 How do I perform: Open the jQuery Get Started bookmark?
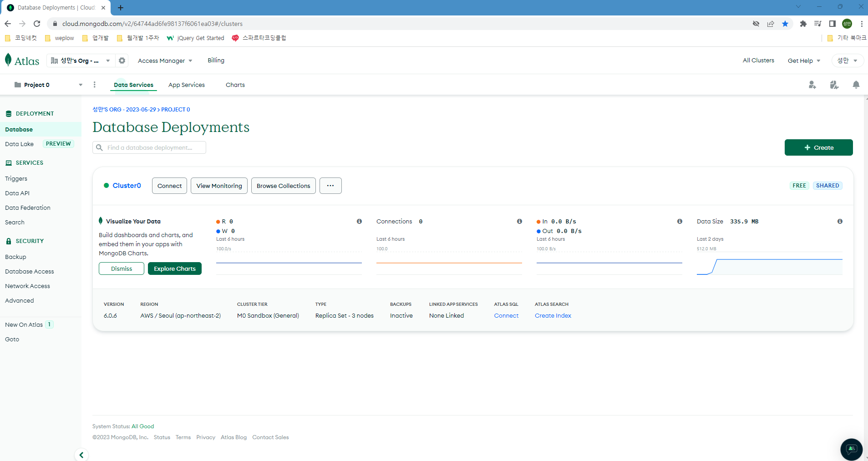pos(196,38)
